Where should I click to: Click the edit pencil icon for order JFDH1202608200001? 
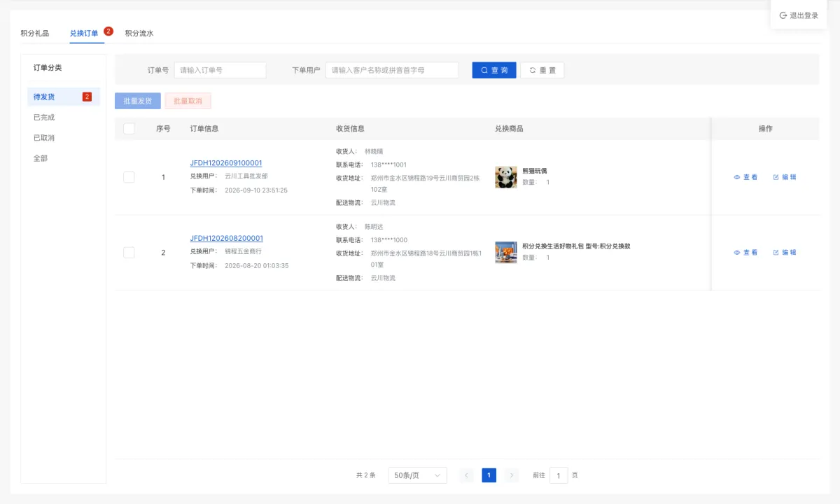tap(776, 253)
